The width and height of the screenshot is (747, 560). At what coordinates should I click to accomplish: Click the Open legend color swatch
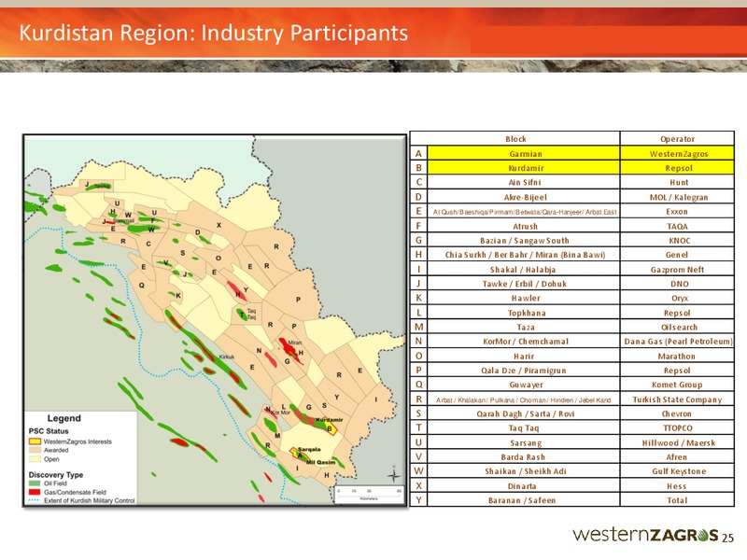coord(35,459)
